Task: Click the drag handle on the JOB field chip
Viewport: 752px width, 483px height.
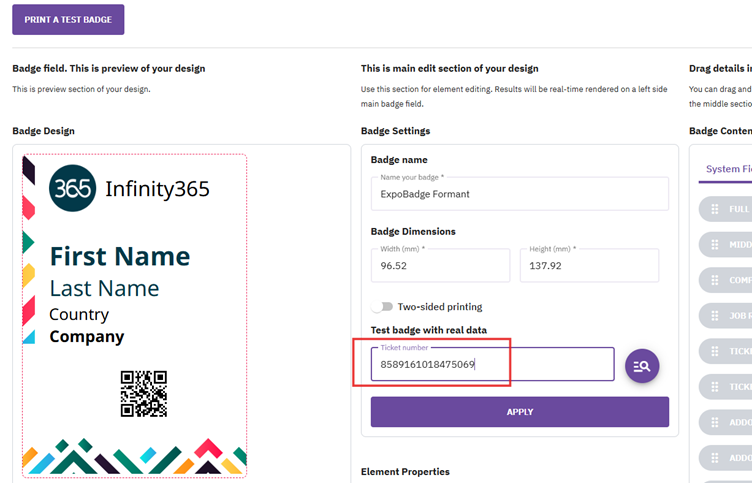Action: (x=715, y=315)
